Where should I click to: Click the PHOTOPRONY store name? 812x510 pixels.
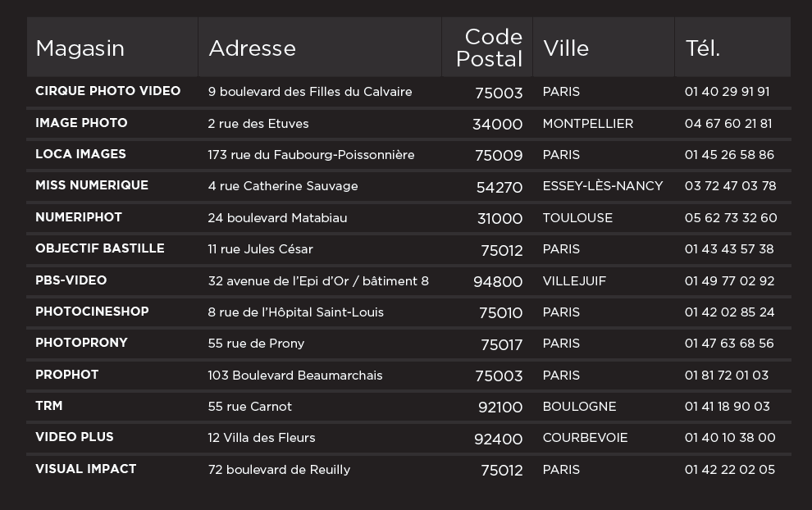click(81, 343)
